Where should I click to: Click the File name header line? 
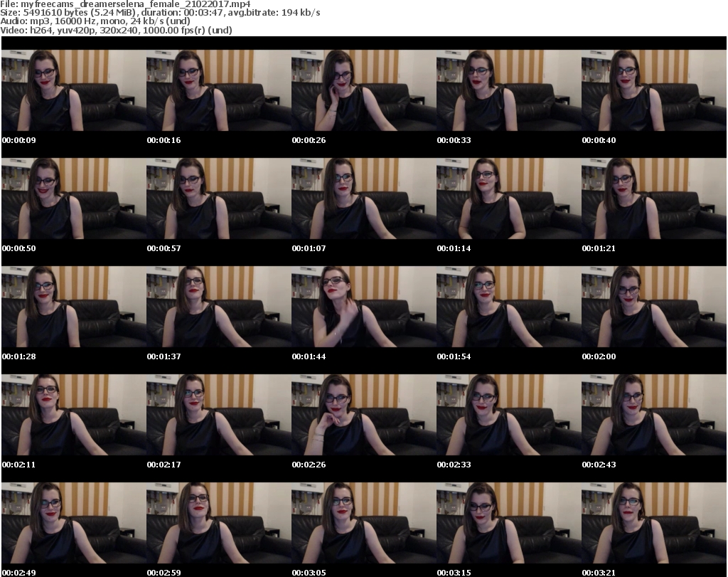click(125, 4)
